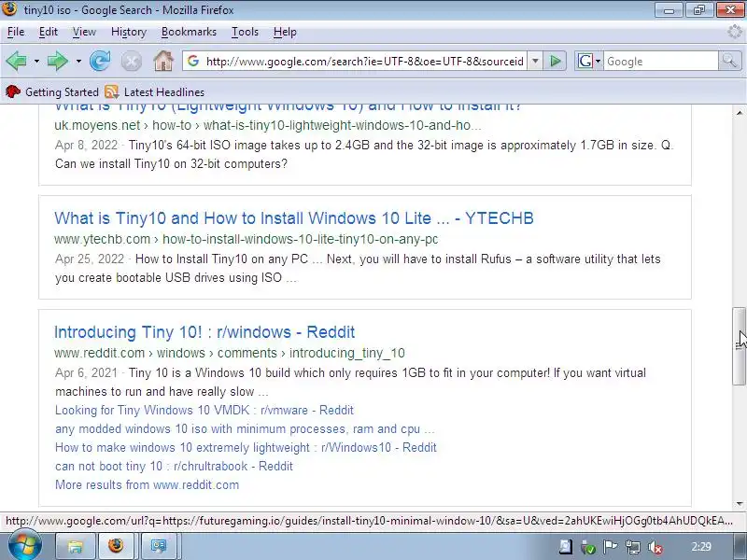Open 'any modded windows 10 iso' link
Screen dimensions: 747x560
pos(245,428)
